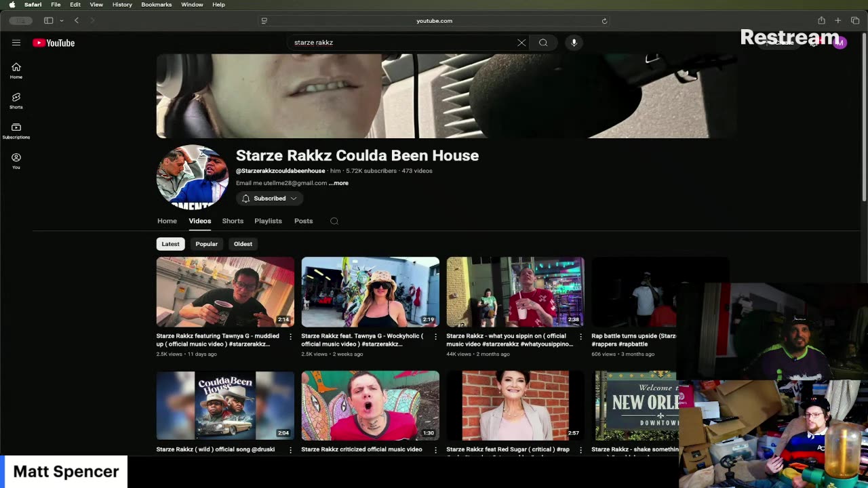868x488 pixels.
Task: Open the page settings icon in address bar
Action: pos(264,21)
